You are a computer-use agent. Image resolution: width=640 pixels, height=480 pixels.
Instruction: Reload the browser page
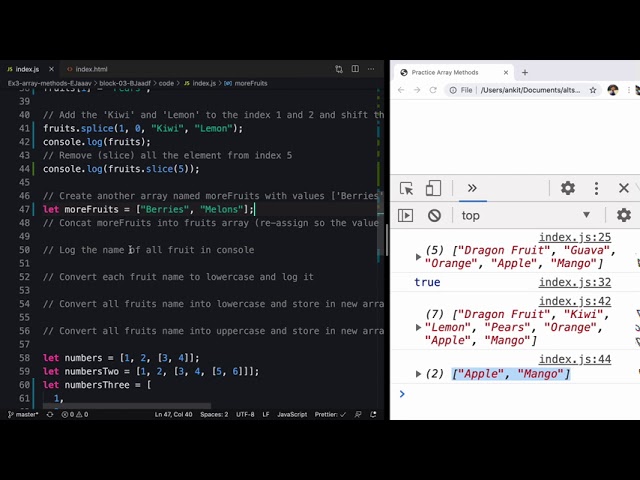[x=433, y=90]
